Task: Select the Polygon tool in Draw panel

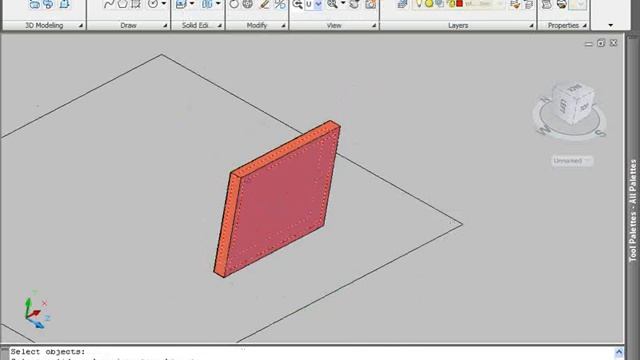Action: tap(122, 4)
